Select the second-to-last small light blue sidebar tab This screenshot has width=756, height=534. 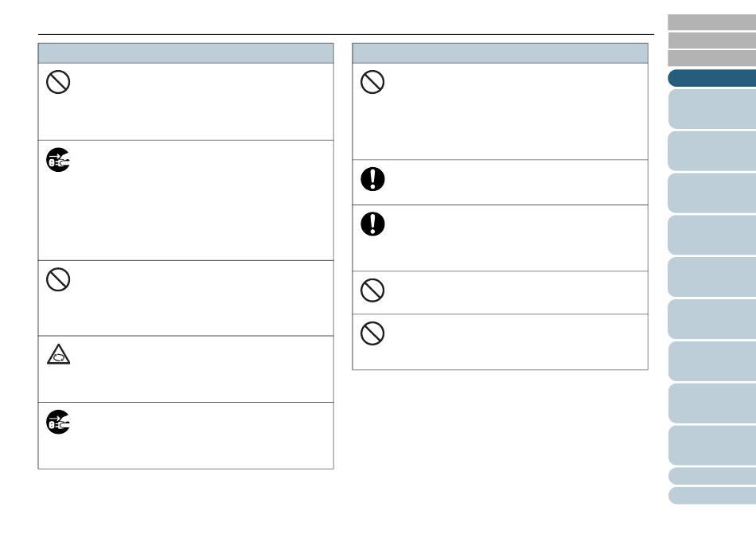(712, 476)
